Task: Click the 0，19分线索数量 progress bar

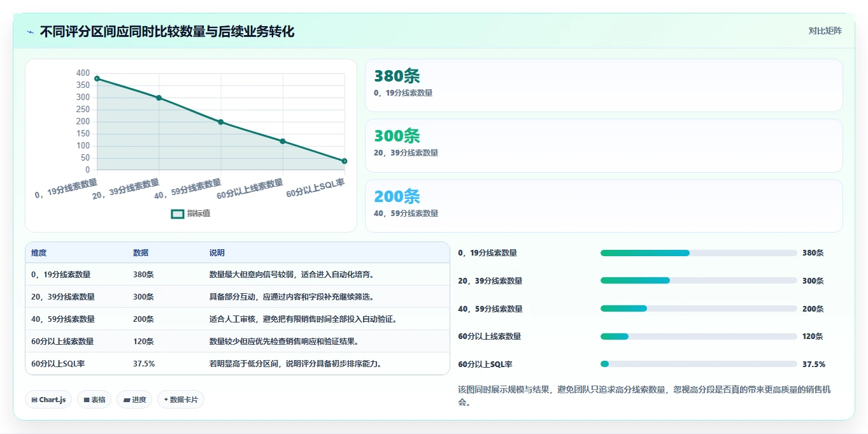Action: 699,253
